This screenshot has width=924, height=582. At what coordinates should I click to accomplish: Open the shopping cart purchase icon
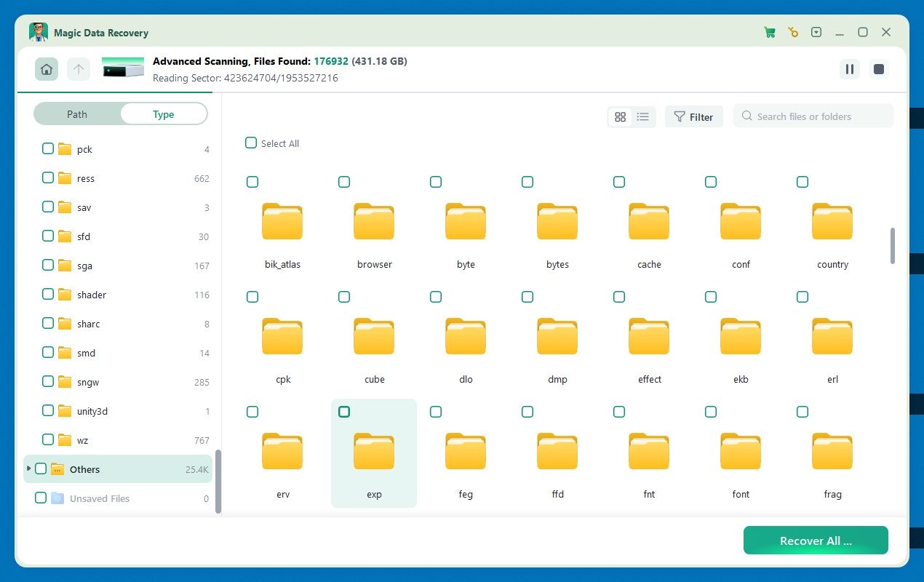click(769, 32)
